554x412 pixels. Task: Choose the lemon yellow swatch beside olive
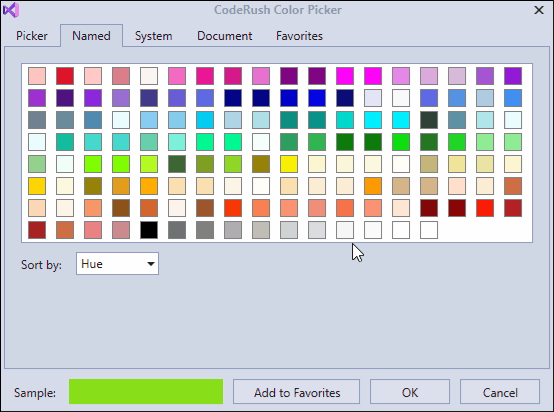tap(289, 164)
